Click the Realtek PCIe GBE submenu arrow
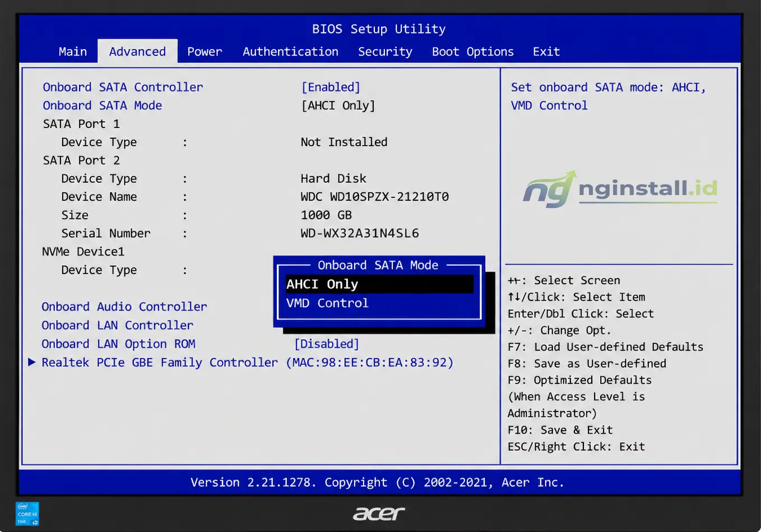The width and height of the screenshot is (761, 532). 32,362
